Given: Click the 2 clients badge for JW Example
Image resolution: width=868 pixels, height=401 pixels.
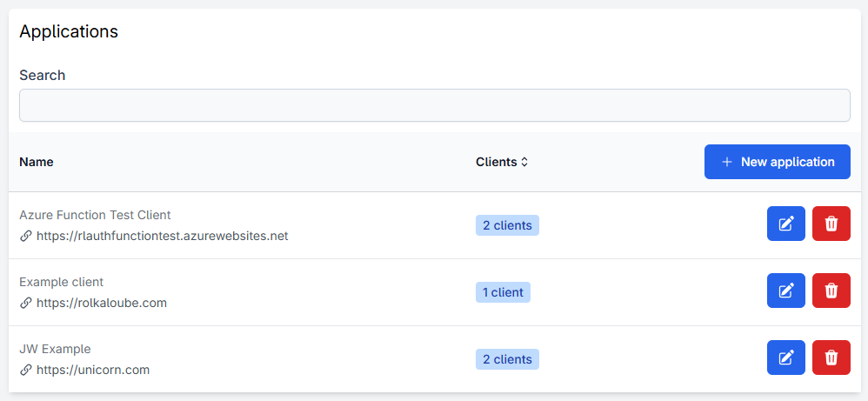Looking at the screenshot, I should coord(507,359).
